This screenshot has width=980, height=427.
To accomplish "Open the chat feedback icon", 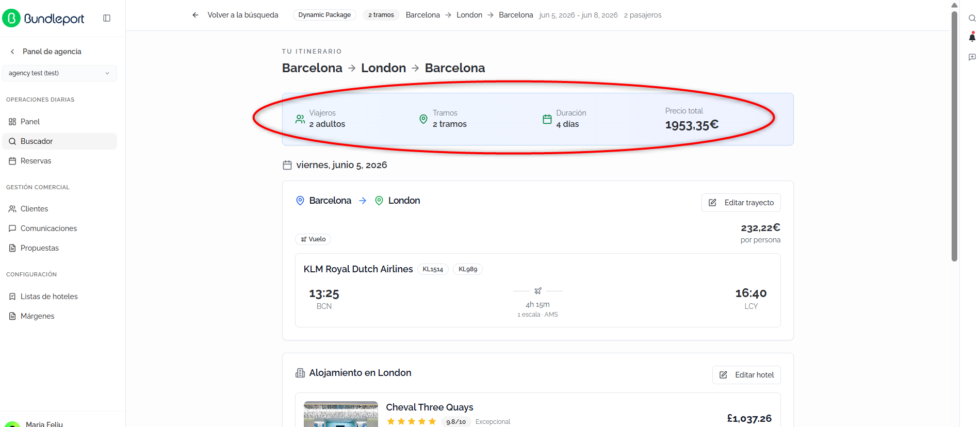I will tap(972, 57).
